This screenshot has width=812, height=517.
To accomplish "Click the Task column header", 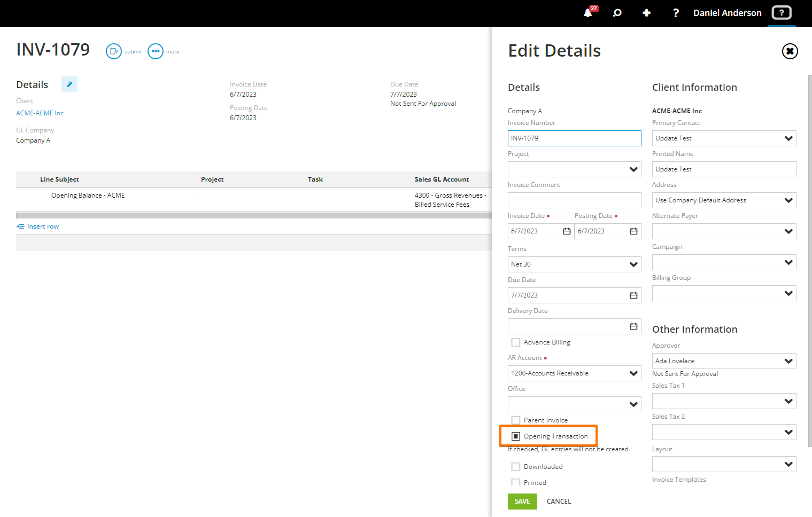I will pos(315,179).
